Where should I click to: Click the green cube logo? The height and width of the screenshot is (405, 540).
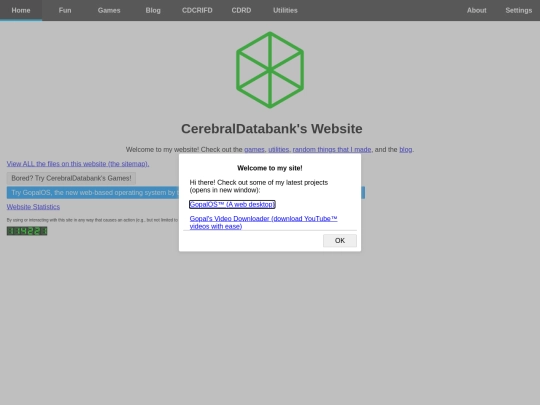tap(270, 70)
